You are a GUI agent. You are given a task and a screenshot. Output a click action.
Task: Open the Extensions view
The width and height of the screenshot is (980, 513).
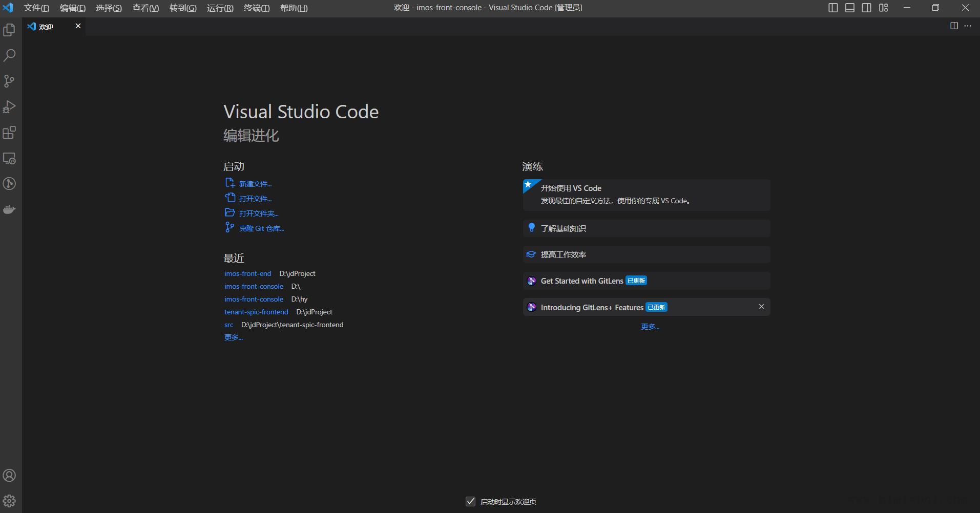click(9, 133)
